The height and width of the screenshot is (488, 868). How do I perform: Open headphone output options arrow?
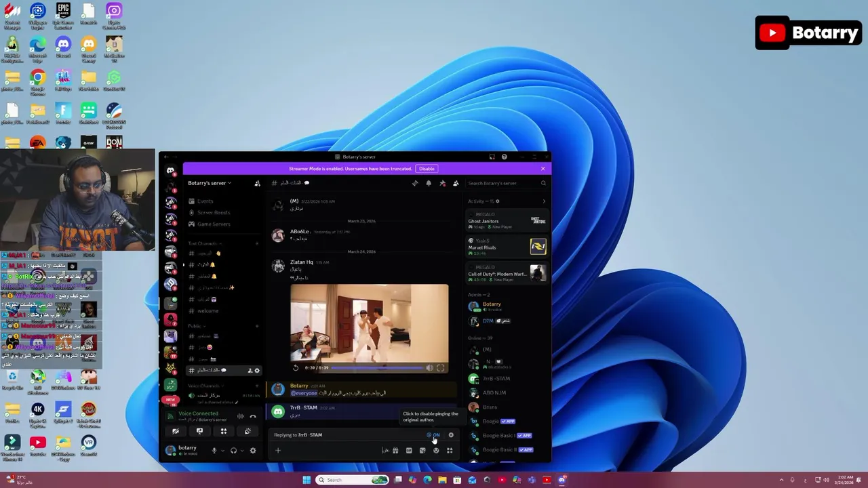click(242, 450)
